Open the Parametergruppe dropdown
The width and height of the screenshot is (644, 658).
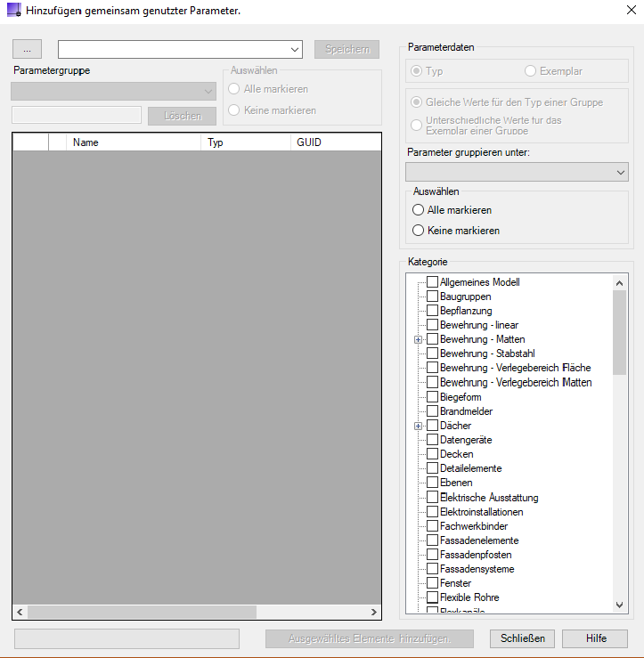tap(113, 91)
